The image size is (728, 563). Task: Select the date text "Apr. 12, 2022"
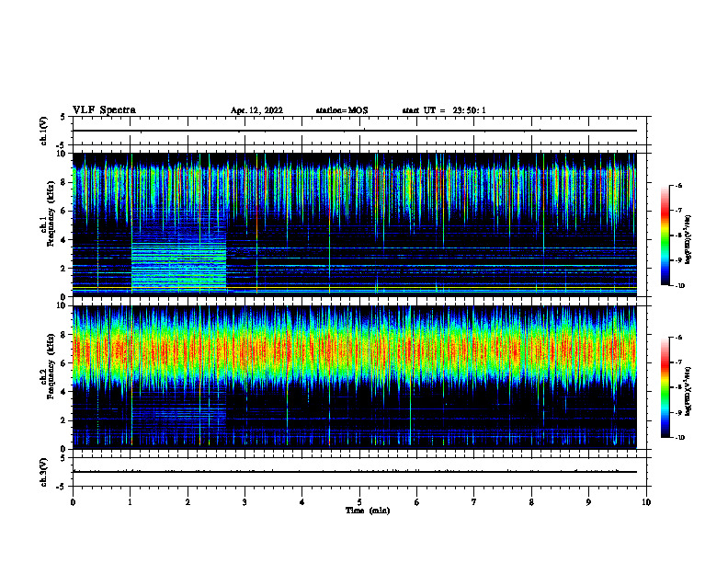[x=256, y=110]
